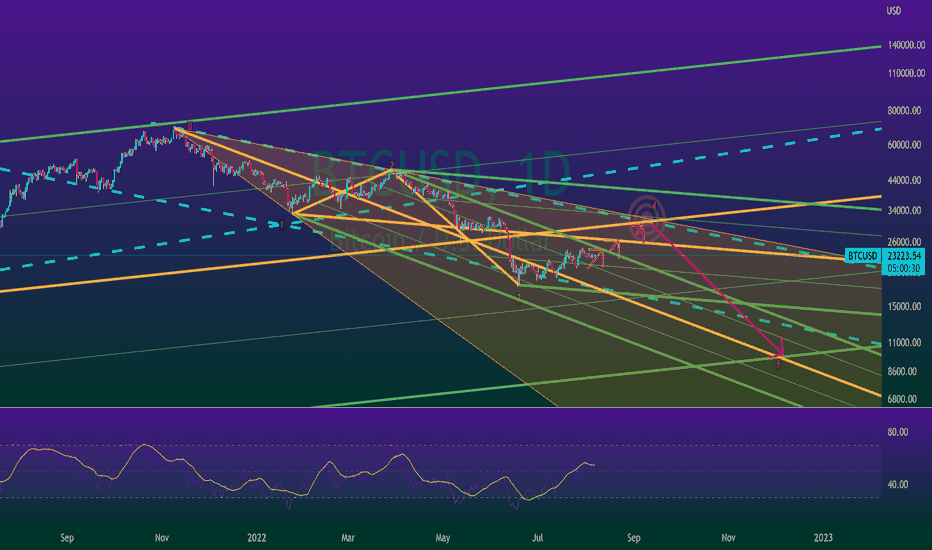Click the Mar label on time axis
Viewport: 932px width, 550px height.
coord(348,538)
